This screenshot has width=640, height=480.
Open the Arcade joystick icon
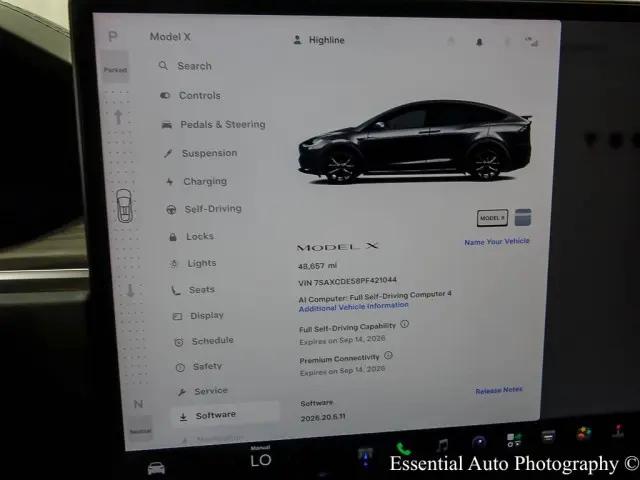(618, 431)
